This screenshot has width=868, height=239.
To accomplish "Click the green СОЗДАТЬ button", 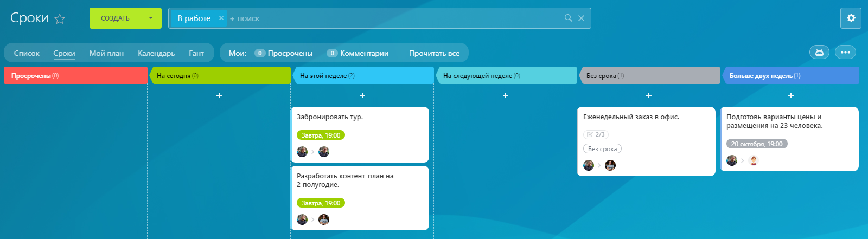I will coord(115,18).
